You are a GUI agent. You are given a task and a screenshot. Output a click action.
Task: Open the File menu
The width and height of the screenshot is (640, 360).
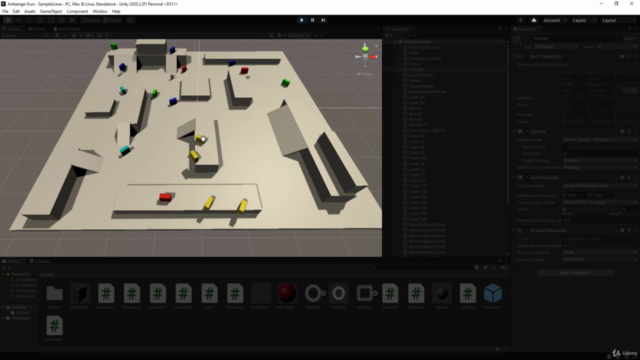5,11
